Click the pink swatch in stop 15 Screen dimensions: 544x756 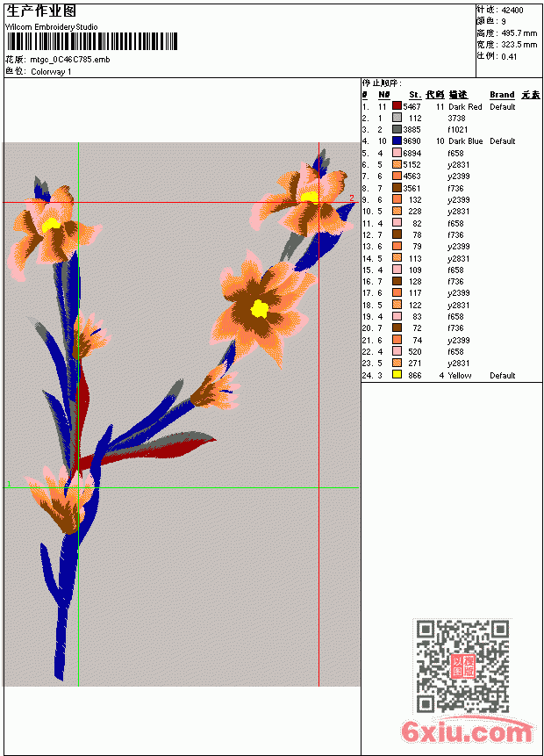click(x=397, y=270)
